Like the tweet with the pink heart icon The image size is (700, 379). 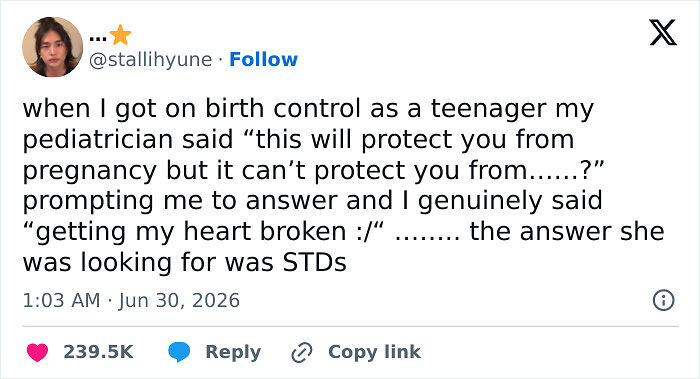(38, 352)
